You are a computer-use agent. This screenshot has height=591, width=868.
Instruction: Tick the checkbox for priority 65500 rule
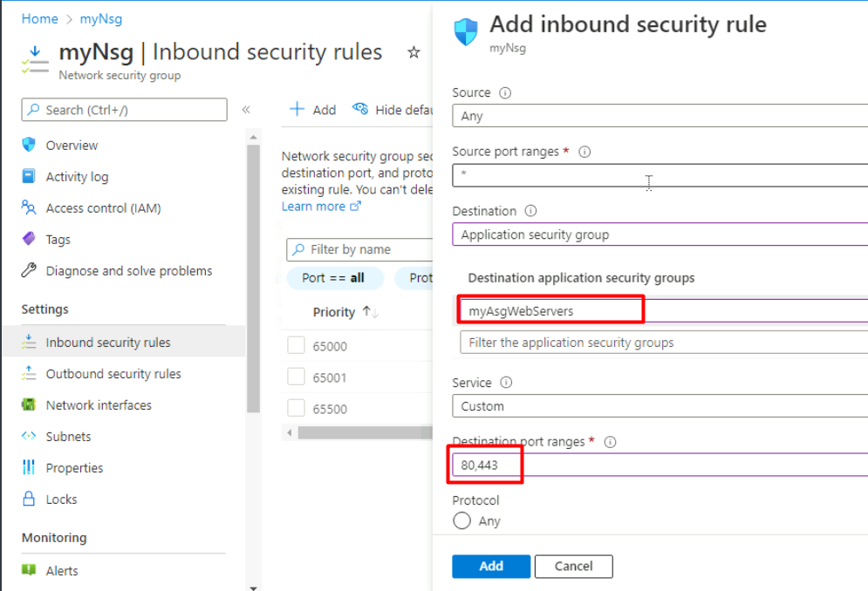point(296,409)
